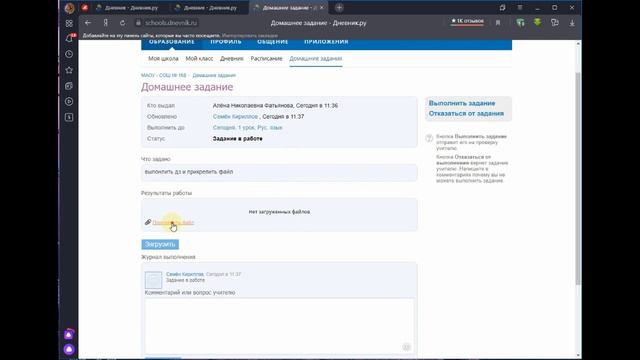Open a new tab with the plus button

(x=339, y=7)
